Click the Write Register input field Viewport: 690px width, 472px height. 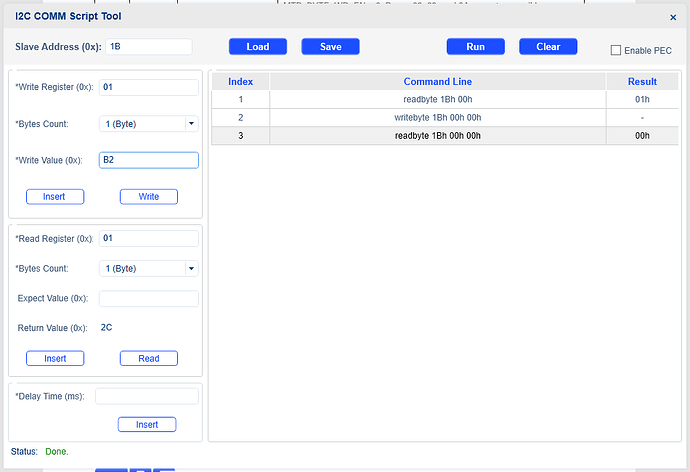148,87
